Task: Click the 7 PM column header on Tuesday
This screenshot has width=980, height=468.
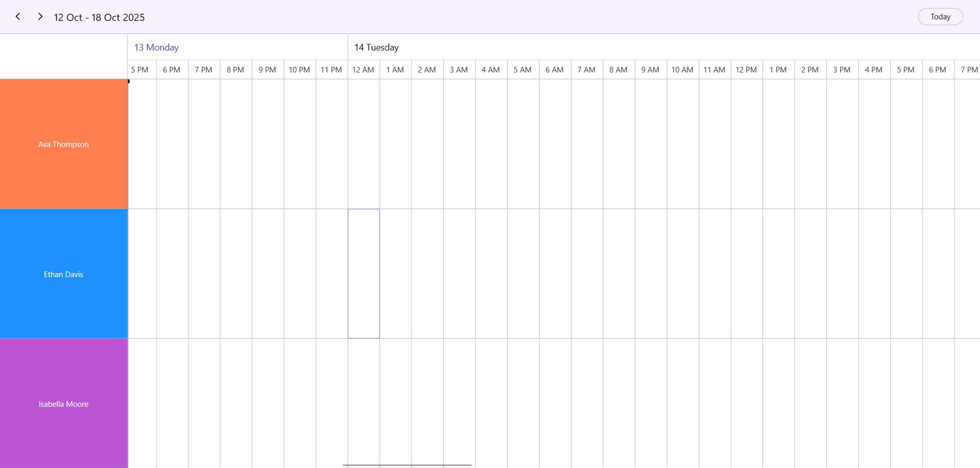Action: point(970,69)
